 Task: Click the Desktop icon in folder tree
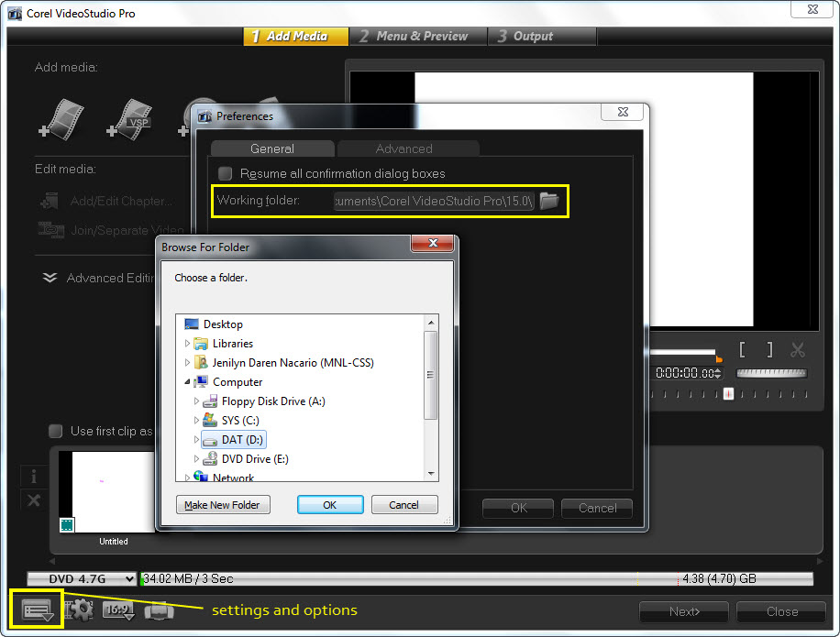coord(192,324)
